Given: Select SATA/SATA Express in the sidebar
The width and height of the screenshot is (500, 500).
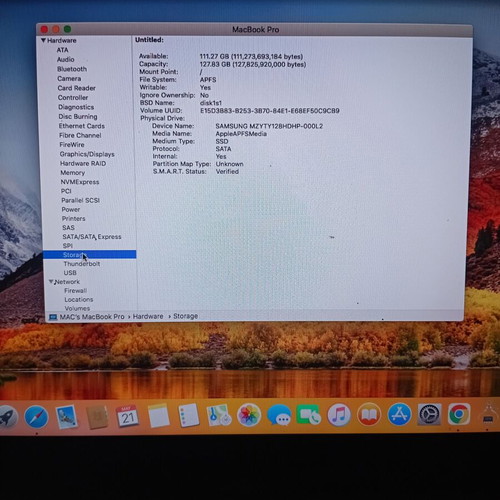Looking at the screenshot, I should pos(92,237).
